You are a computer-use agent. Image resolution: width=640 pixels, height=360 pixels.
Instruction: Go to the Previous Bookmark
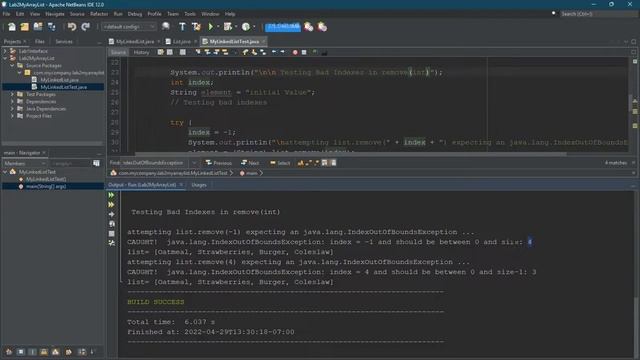coord(245,52)
